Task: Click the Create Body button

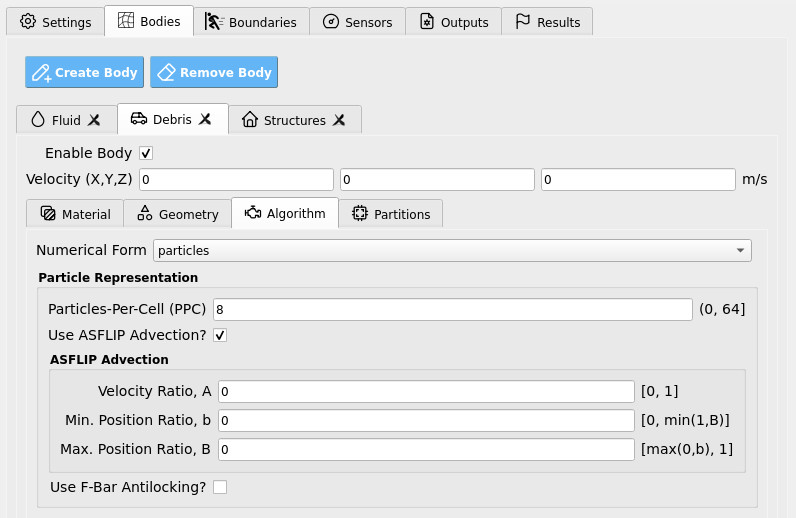Action: [84, 72]
